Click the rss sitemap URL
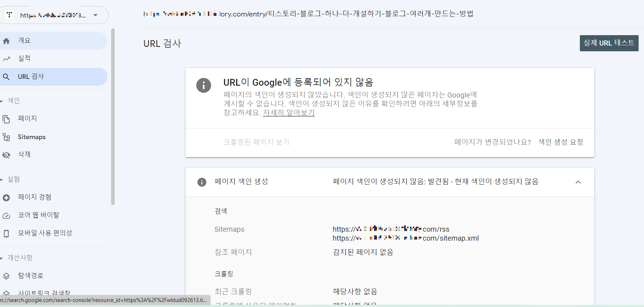644x307 pixels. click(391, 229)
